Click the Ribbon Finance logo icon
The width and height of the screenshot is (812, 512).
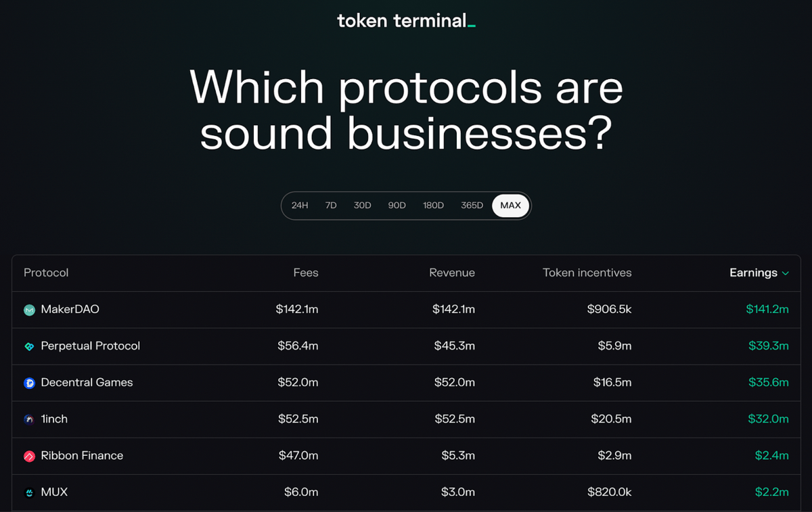point(29,456)
